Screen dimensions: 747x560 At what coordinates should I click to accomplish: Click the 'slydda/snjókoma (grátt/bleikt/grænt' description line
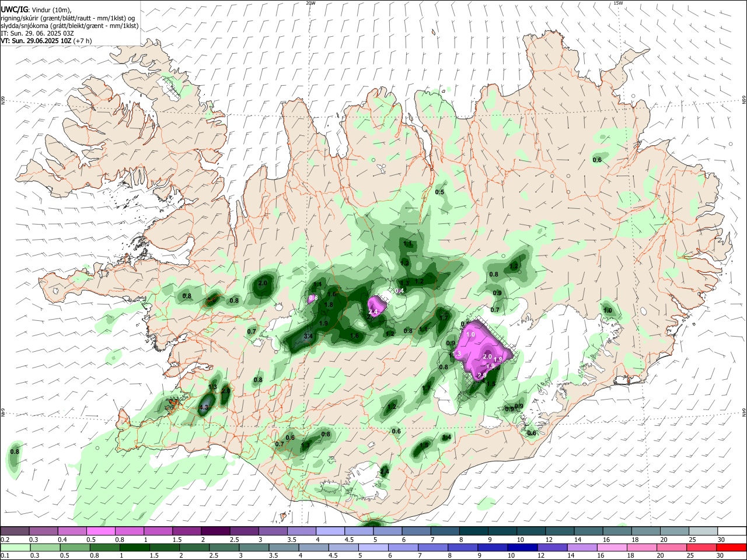69,26
